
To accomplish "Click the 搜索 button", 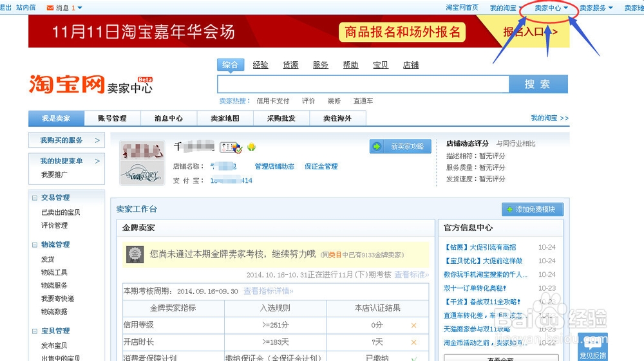I will click(x=538, y=84).
